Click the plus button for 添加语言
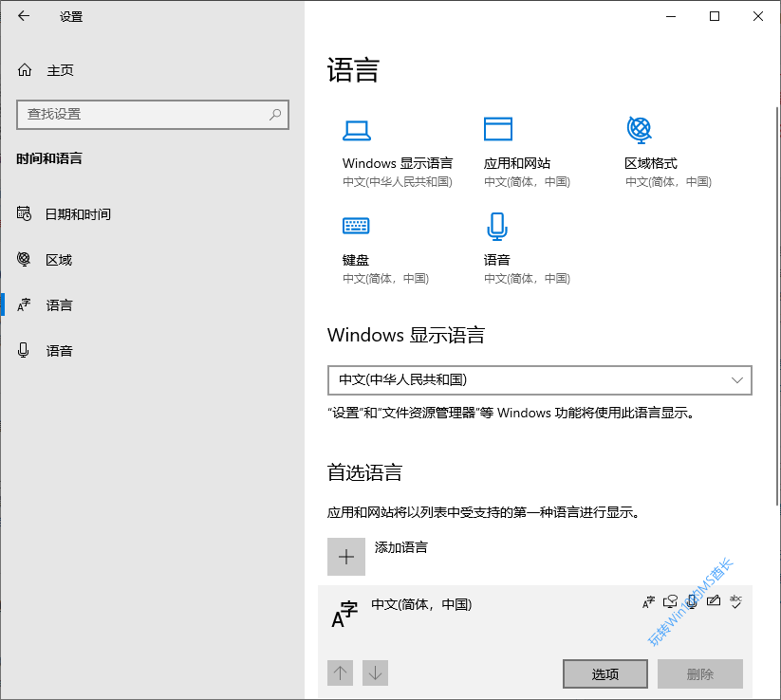 (x=346, y=557)
